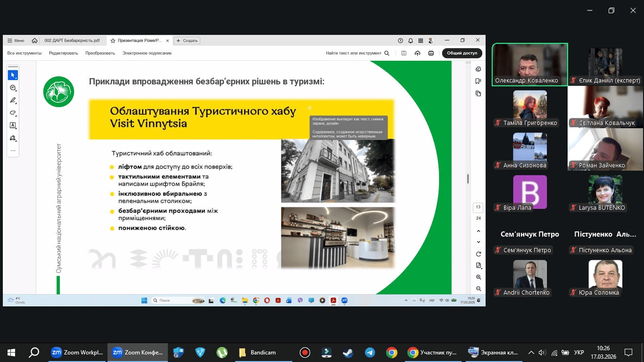Image resolution: width=644 pixels, height=362 pixels.
Task: Choose the comment tool in left toolbar
Action: (x=13, y=88)
